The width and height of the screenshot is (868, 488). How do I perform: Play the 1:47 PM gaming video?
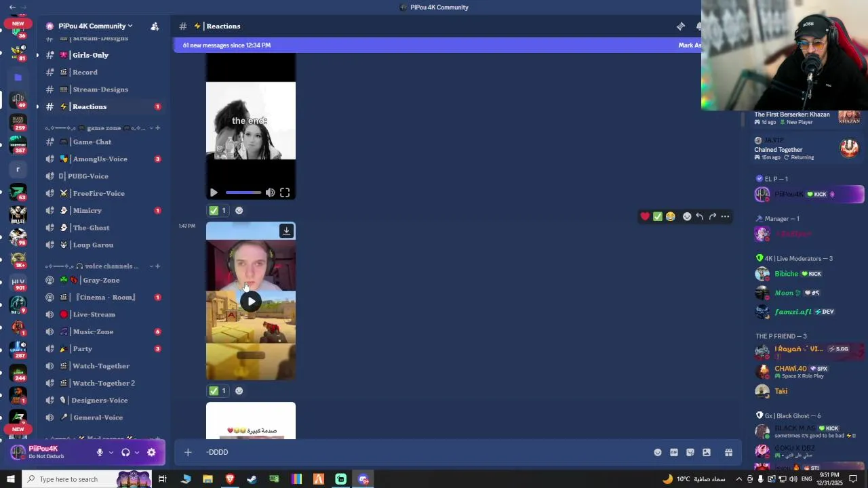(x=251, y=302)
